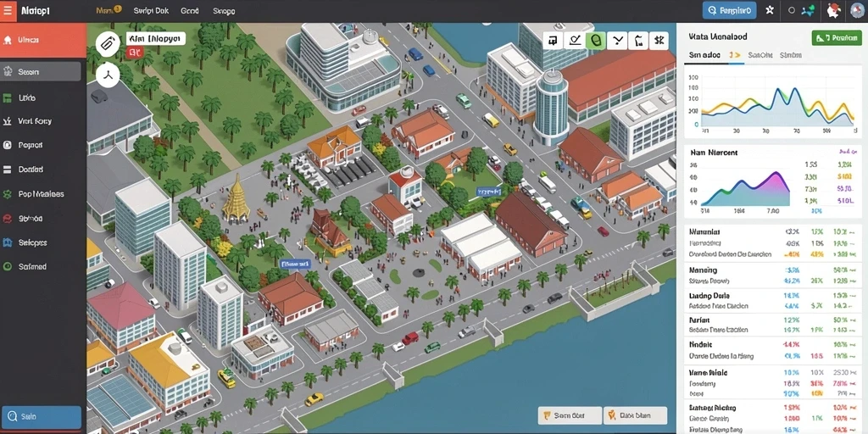Viewport: 868px width, 434px height.
Task: Click the orange badge on the 'Mam' tab
Action: point(118,9)
